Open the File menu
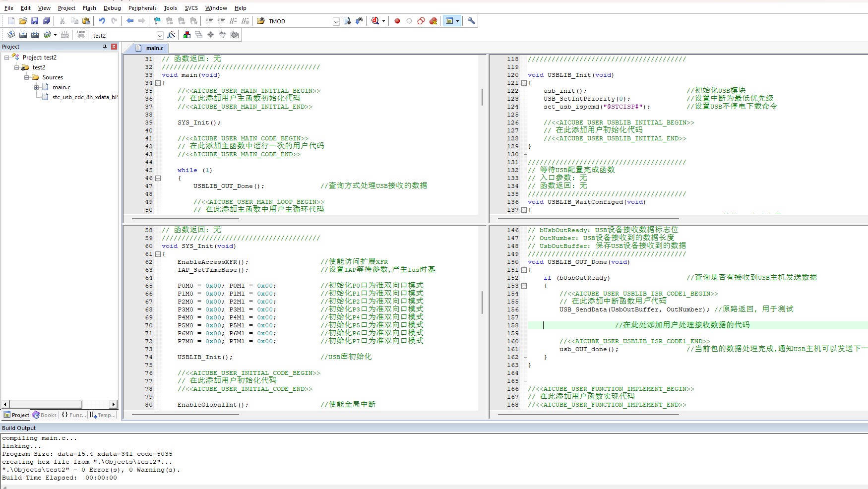868x489 pixels. (9, 8)
